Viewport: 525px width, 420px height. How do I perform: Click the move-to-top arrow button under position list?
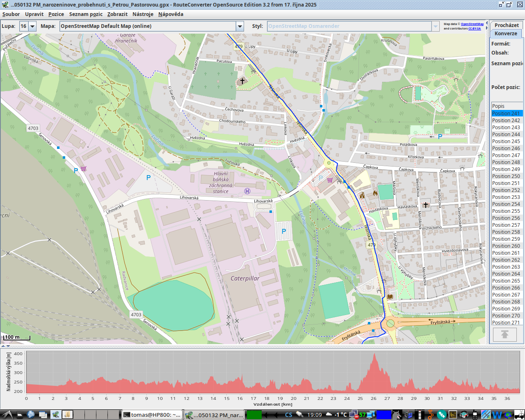coord(504,335)
